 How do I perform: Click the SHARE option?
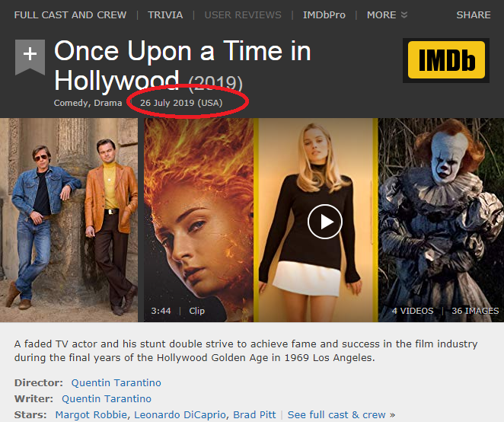click(474, 14)
